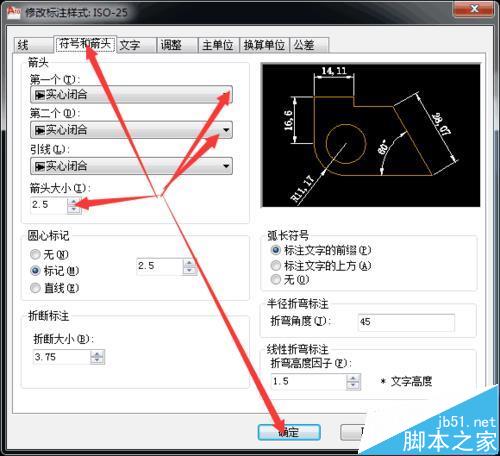
Task: Click the 箭头大小 value field 2.5
Action: pyautogui.click(x=49, y=205)
